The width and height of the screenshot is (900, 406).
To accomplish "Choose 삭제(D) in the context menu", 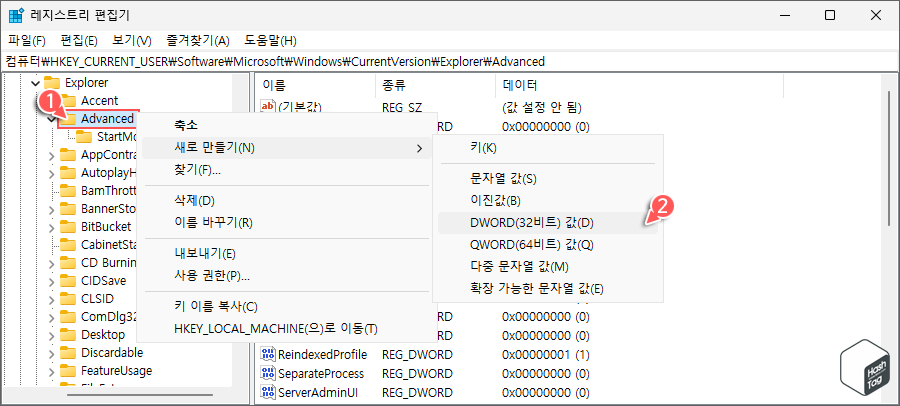I will click(x=286, y=201).
